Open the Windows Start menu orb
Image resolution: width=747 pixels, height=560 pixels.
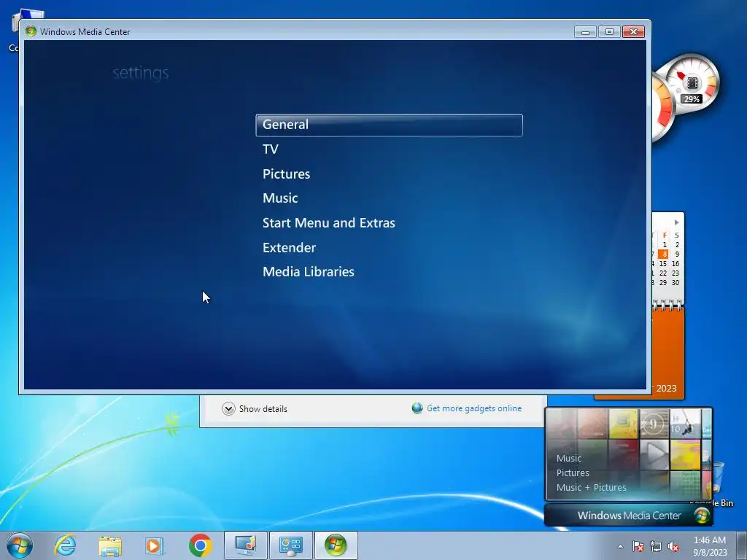click(20, 545)
